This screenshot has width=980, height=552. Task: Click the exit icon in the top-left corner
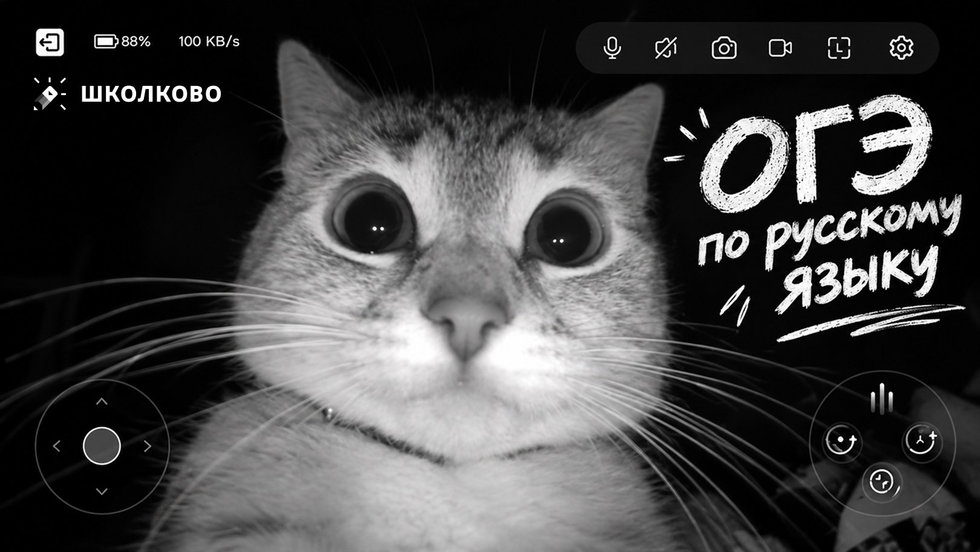(x=50, y=42)
